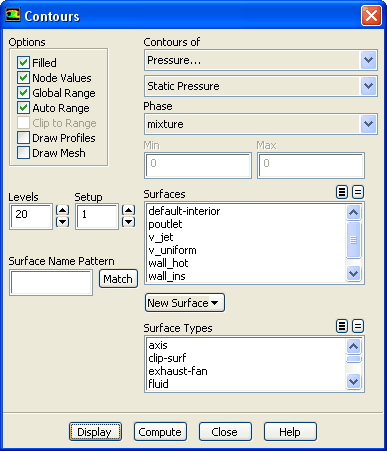The height and width of the screenshot is (451, 387).
Task: Select default-interior in Surfaces list
Action: [x=246, y=211]
